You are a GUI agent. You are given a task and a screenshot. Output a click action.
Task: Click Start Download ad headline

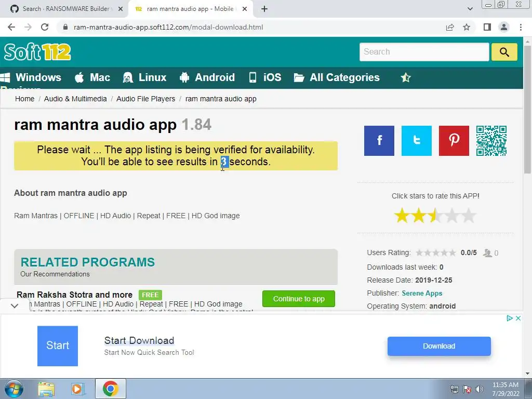[139, 340]
